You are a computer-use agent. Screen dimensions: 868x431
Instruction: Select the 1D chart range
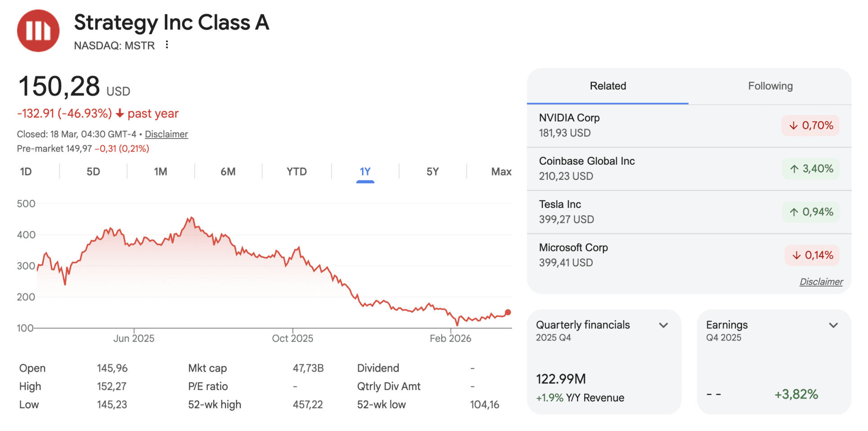[x=26, y=172]
